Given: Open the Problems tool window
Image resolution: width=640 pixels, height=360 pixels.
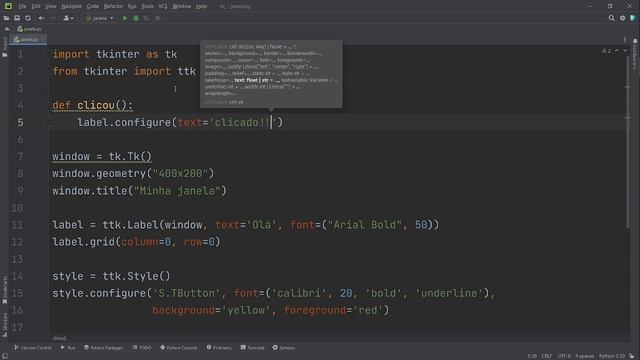Looking at the screenshot, I should tap(219, 348).
